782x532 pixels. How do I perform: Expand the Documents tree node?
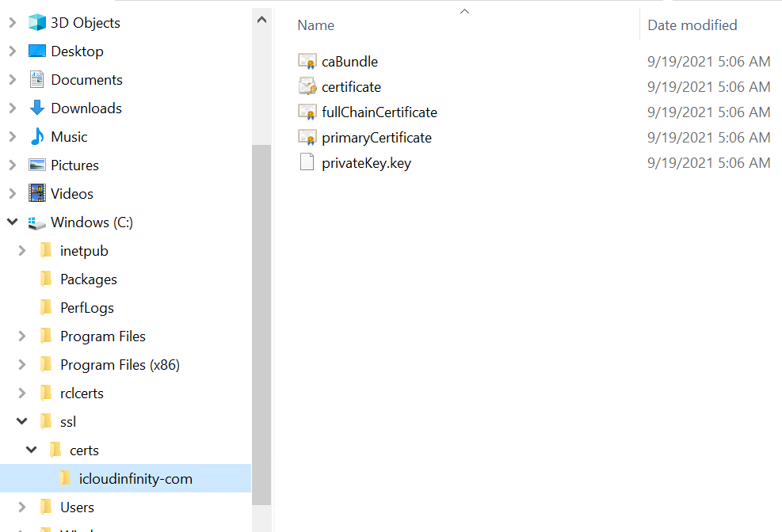13,79
